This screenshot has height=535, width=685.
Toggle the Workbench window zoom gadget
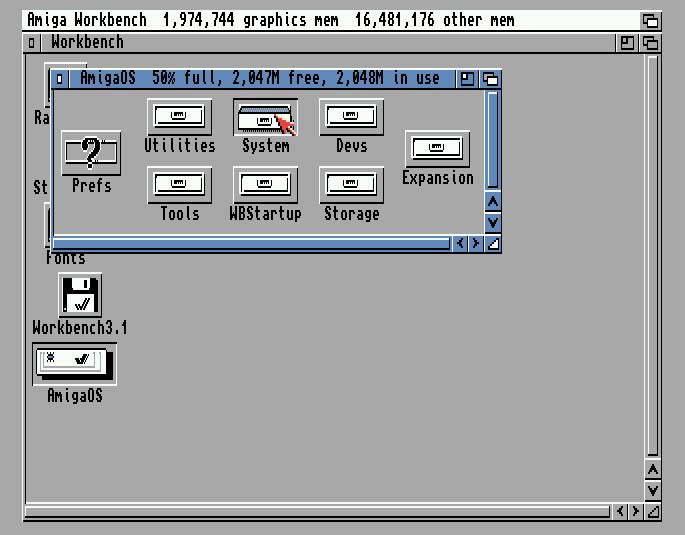(x=627, y=42)
